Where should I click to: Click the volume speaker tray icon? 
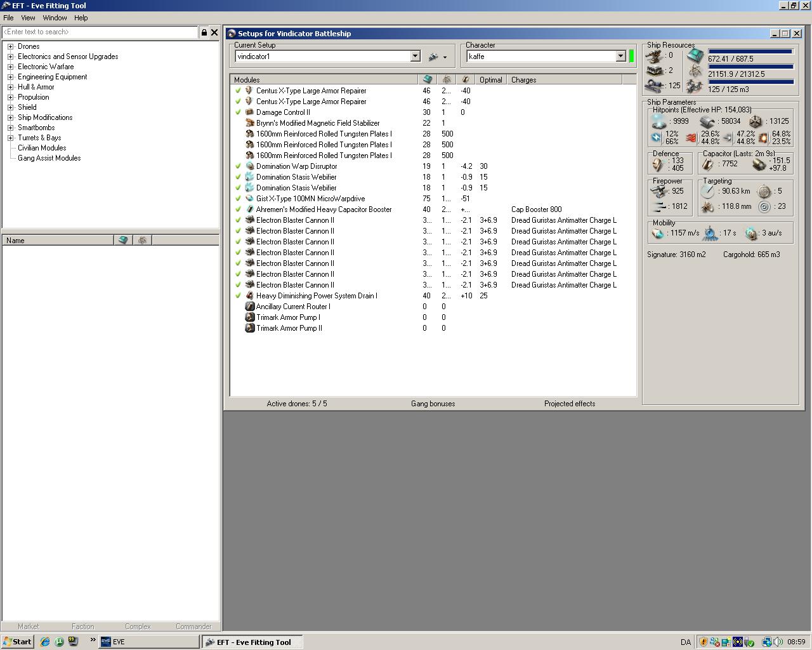(778, 642)
